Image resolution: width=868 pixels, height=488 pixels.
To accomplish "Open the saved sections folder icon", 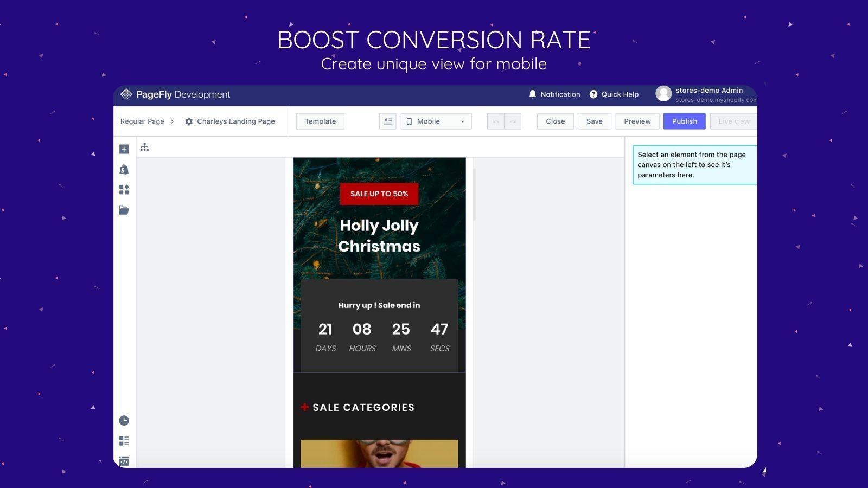I will click(124, 210).
